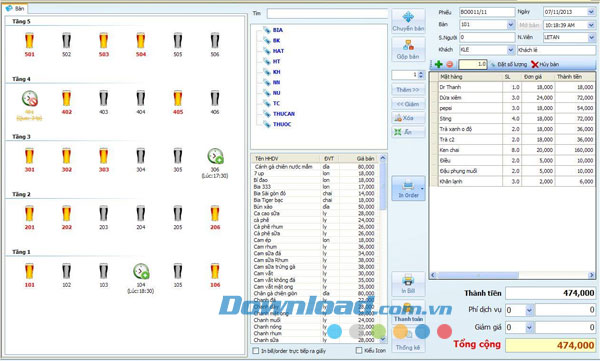Print order with In Order printer icon

coord(408,186)
